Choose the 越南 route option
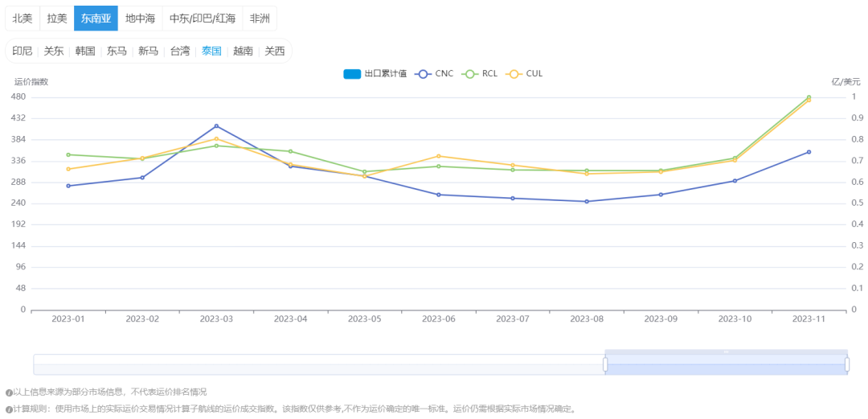This screenshot has height=419, width=868. click(243, 51)
